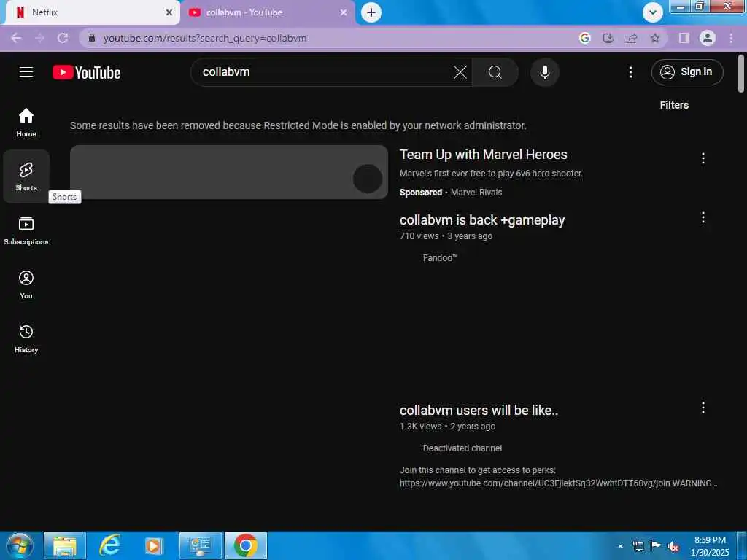Open Subscriptions in the sidebar
747x560 pixels.
tap(26, 230)
